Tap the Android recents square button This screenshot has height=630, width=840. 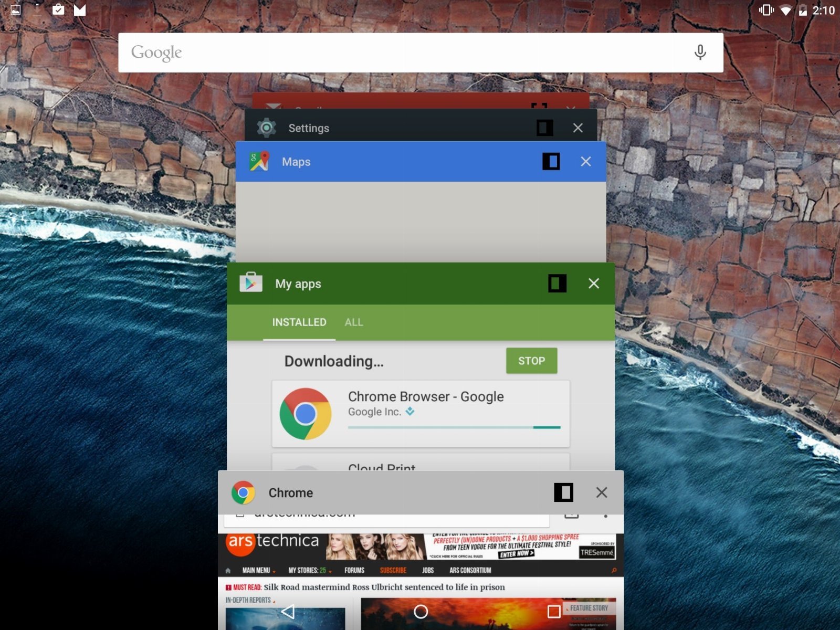click(554, 611)
